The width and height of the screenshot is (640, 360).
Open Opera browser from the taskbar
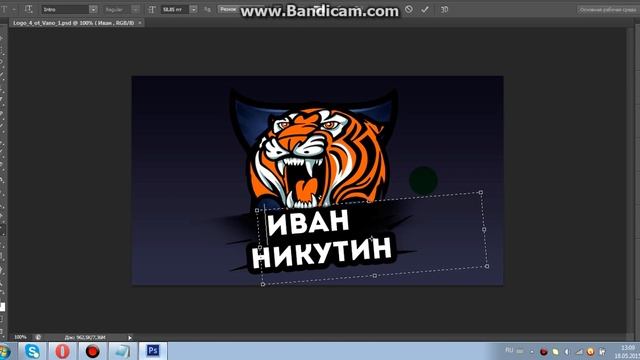(x=62, y=351)
